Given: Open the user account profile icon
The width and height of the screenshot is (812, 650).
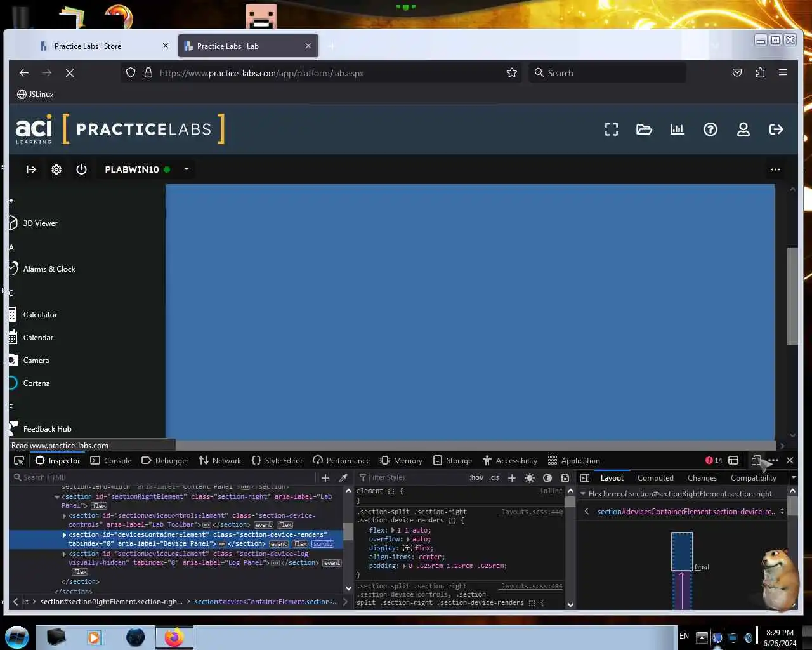Looking at the screenshot, I should click(743, 129).
